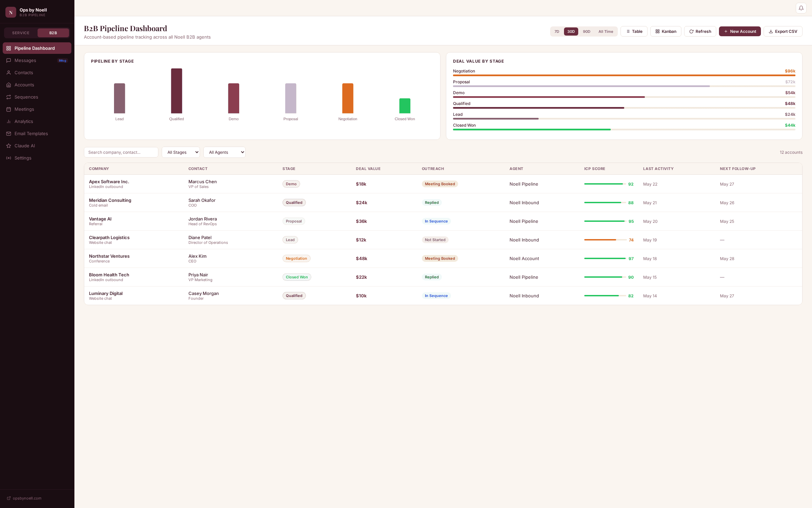
Task: Click the Negotiation orange chart bar
Action: coord(348,98)
